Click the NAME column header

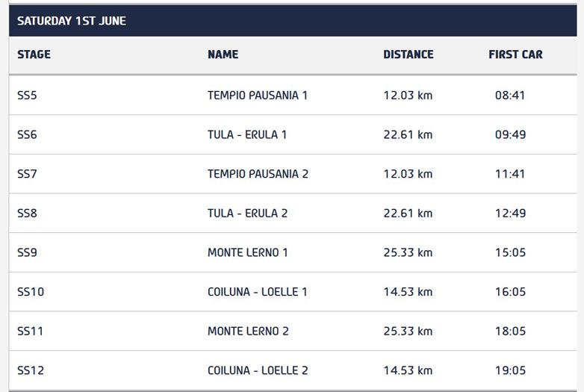(x=223, y=55)
